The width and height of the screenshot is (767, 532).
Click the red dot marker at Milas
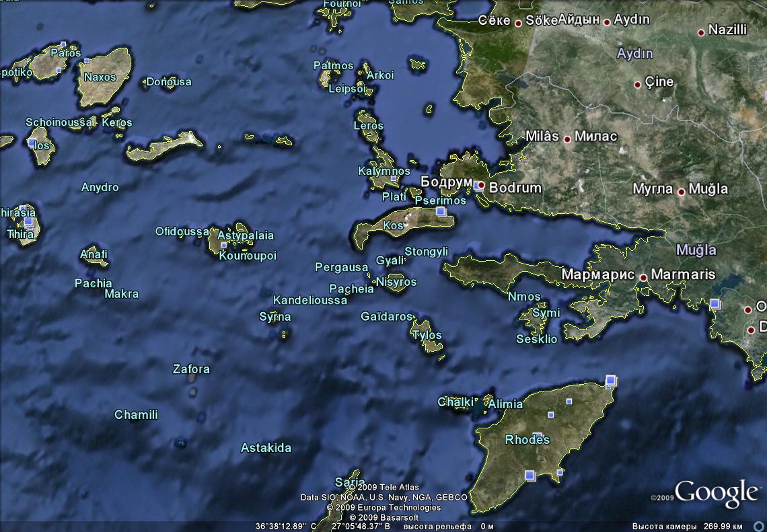pos(567,139)
